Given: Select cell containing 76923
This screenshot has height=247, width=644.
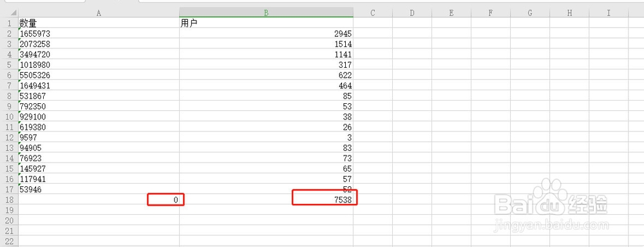Looking at the screenshot, I should (x=99, y=158).
